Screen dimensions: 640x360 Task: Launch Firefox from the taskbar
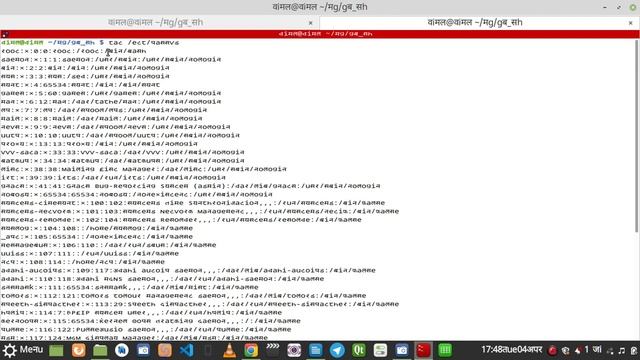point(78,350)
